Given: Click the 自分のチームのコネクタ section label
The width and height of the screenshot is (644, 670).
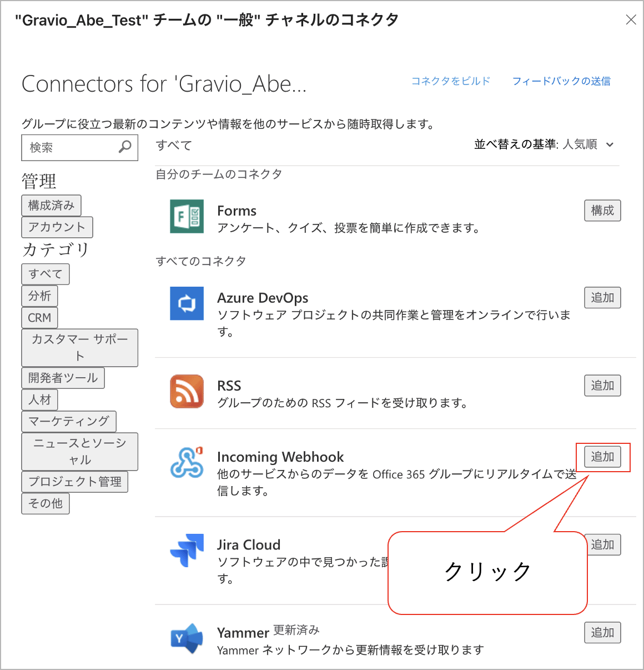Looking at the screenshot, I should pos(219,174).
